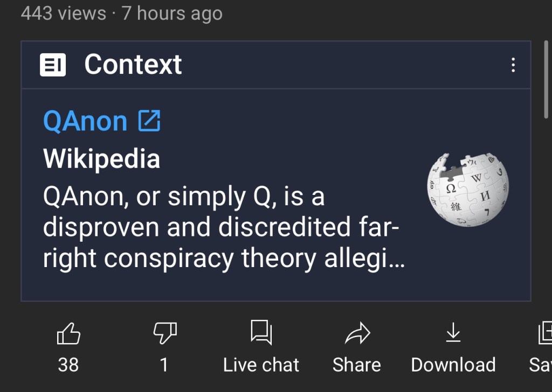Click the 38 likes count
552x392 pixels.
(x=68, y=365)
